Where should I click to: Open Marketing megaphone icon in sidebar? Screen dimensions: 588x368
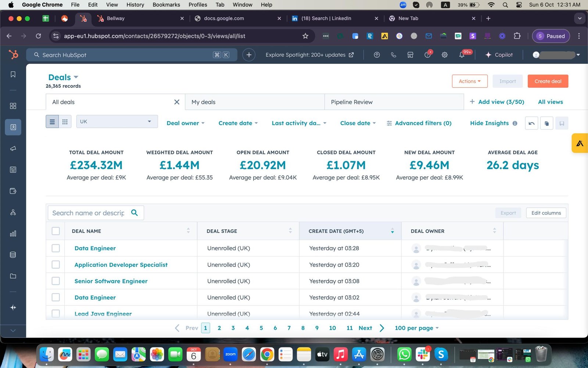tap(13, 148)
